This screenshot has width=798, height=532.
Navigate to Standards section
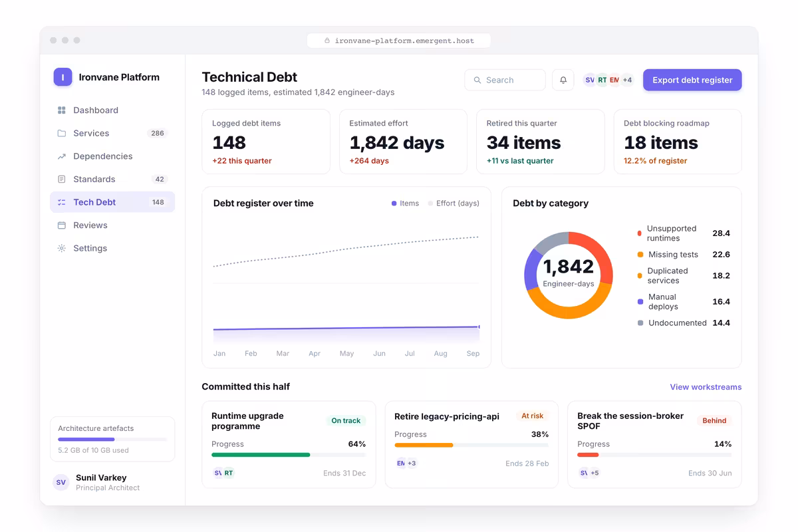click(112, 180)
